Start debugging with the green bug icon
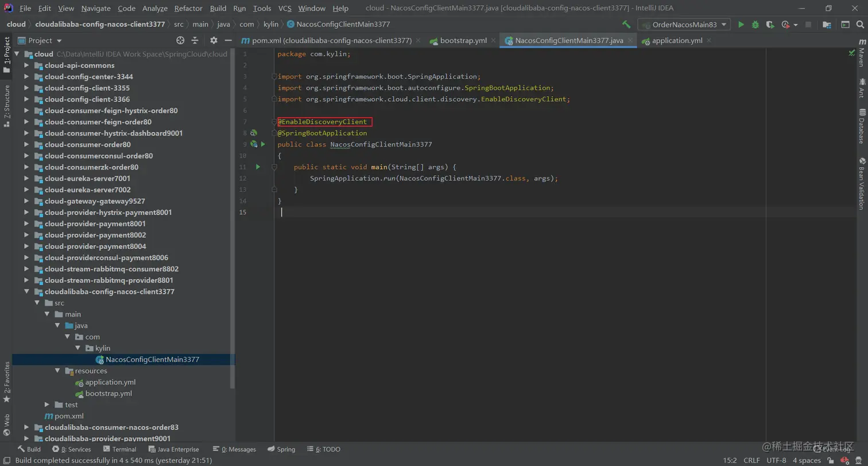 click(755, 25)
